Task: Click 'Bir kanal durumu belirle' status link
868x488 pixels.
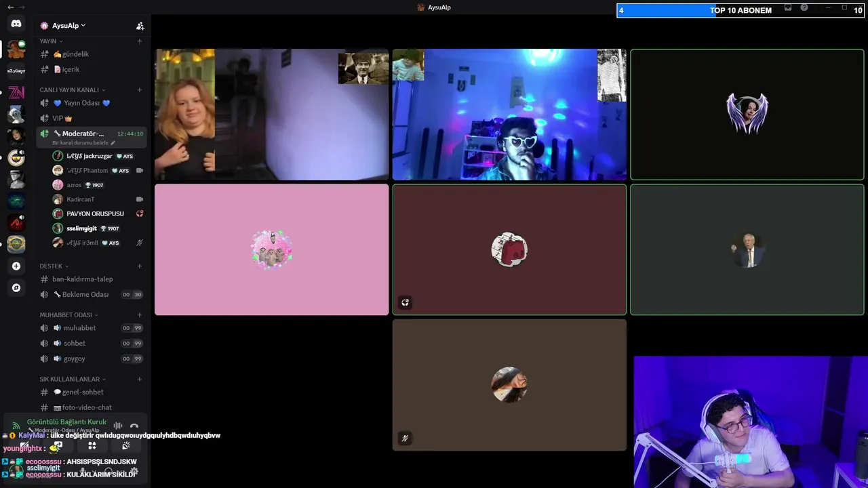Action: (x=83, y=143)
